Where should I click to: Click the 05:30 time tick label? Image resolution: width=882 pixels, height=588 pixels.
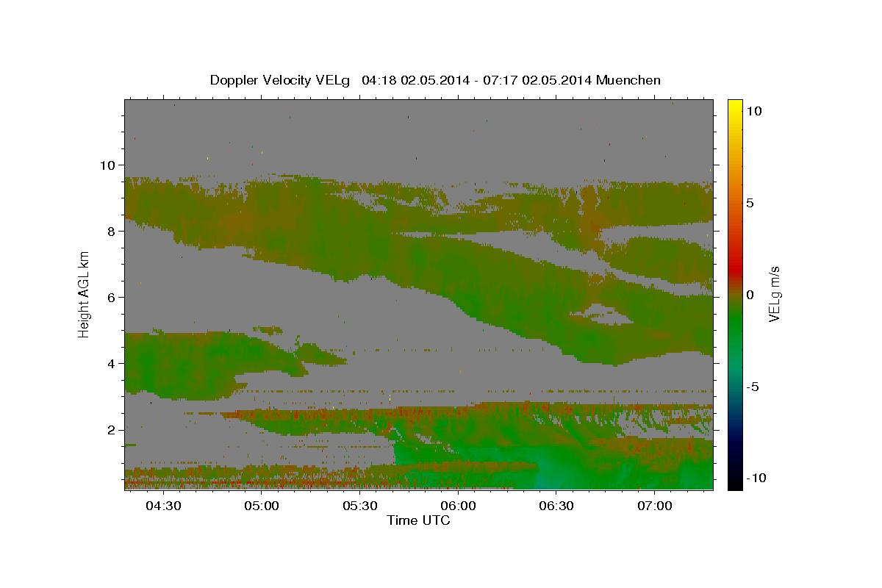coord(360,506)
